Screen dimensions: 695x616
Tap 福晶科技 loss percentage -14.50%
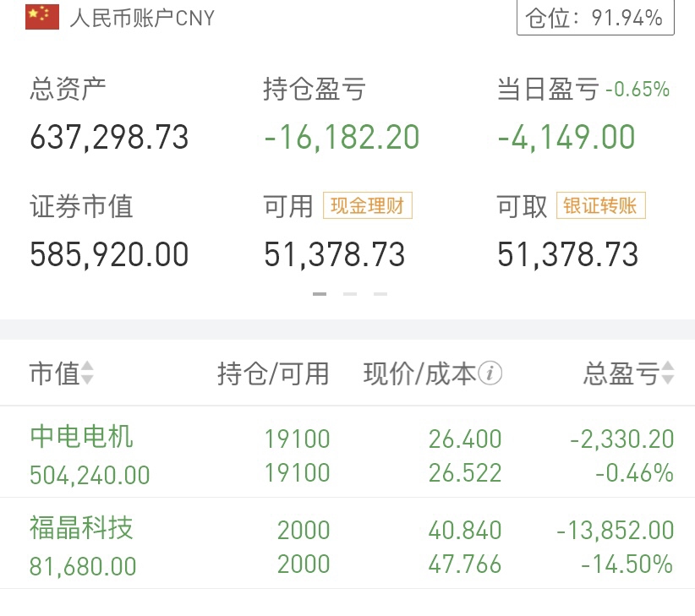point(627,564)
